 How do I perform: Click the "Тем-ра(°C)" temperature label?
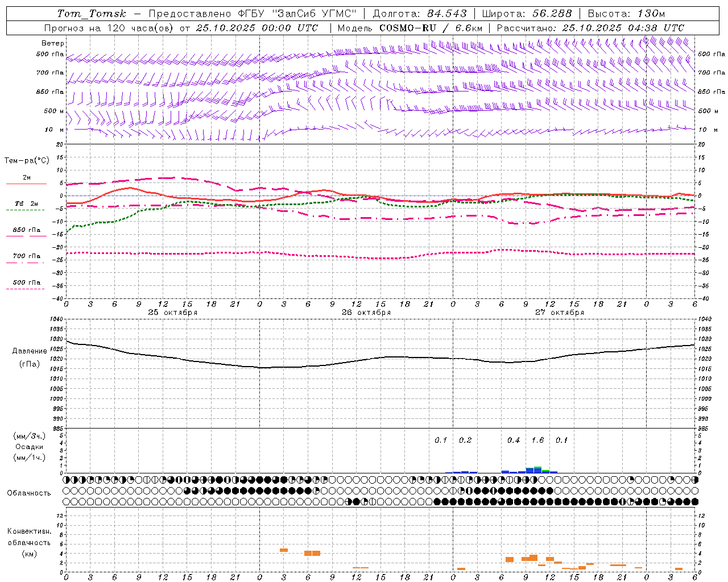27,160
